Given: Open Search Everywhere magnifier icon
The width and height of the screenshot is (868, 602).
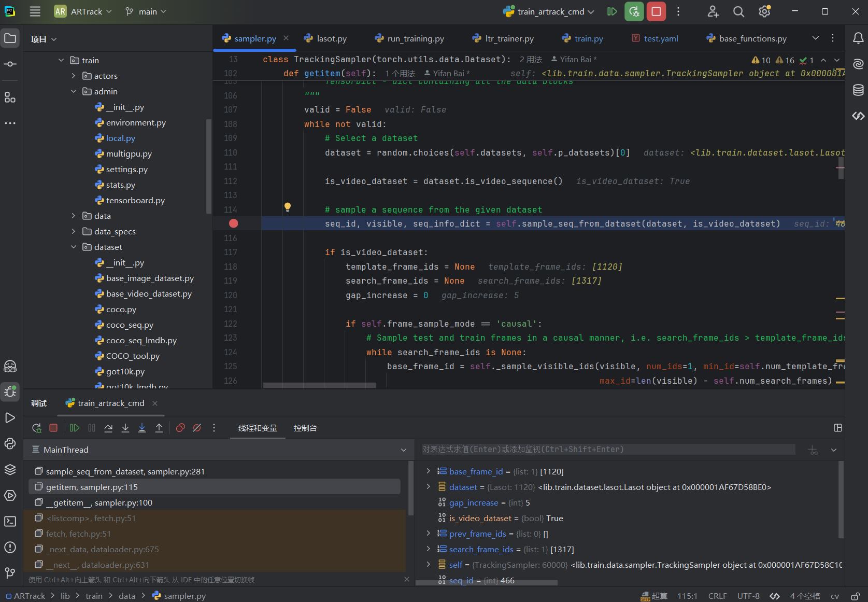Looking at the screenshot, I should 739,11.
